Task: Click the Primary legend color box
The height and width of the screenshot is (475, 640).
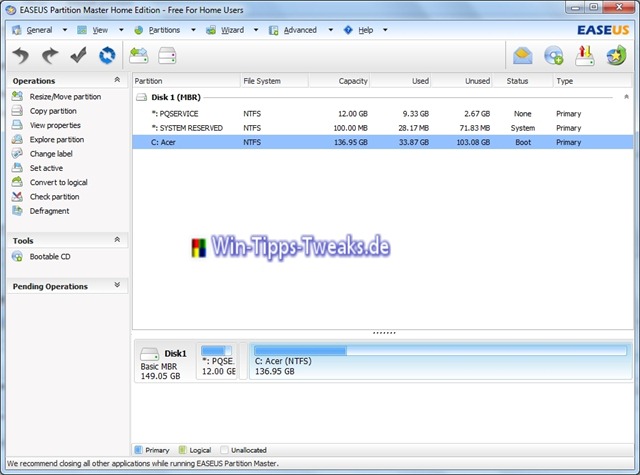Action: point(138,450)
